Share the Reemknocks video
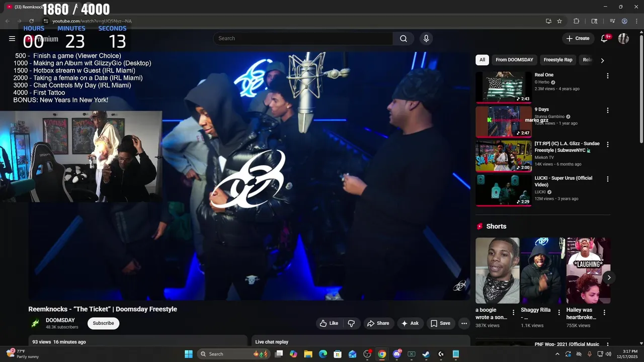644x362 pixels. coord(378,323)
